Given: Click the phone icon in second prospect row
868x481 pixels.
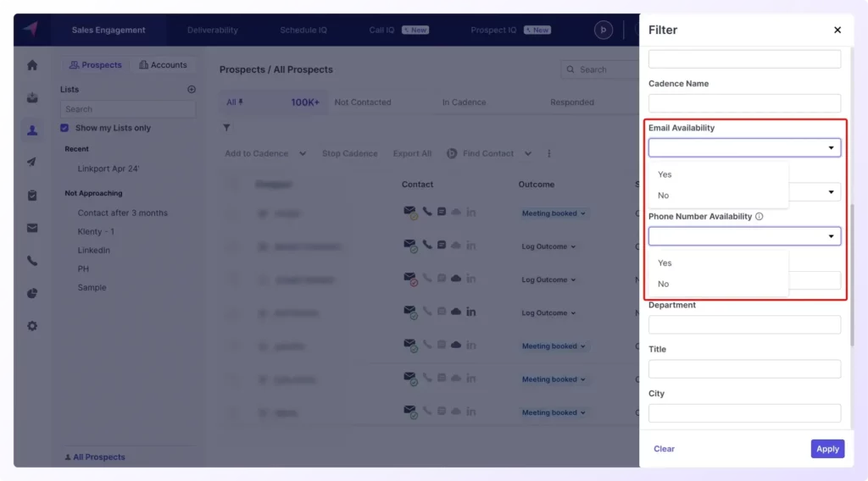Looking at the screenshot, I should click(427, 245).
